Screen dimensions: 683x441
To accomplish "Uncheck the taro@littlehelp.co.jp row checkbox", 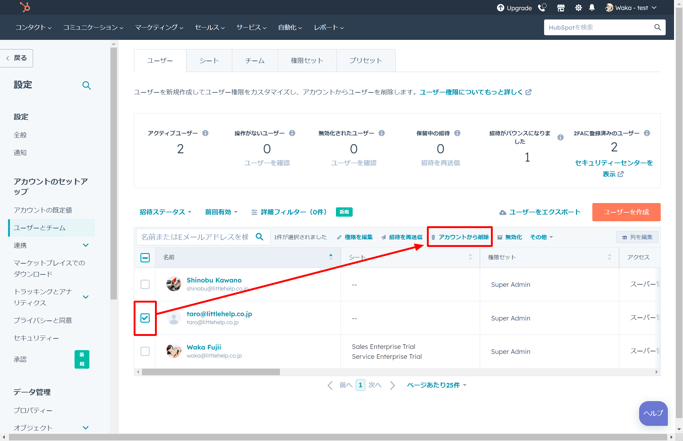I will point(145,318).
